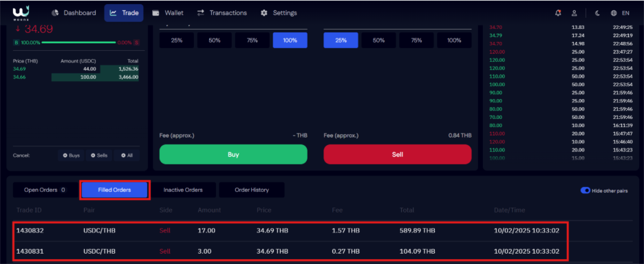Select filled trade row 1430832
Viewport: 644px width, 264px height.
point(291,230)
